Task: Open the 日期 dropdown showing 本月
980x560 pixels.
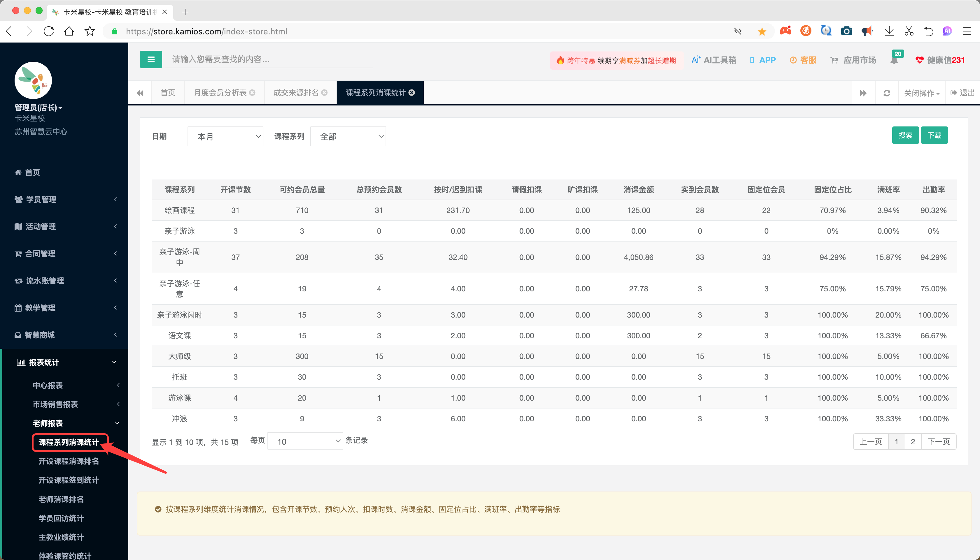Action: 225,137
